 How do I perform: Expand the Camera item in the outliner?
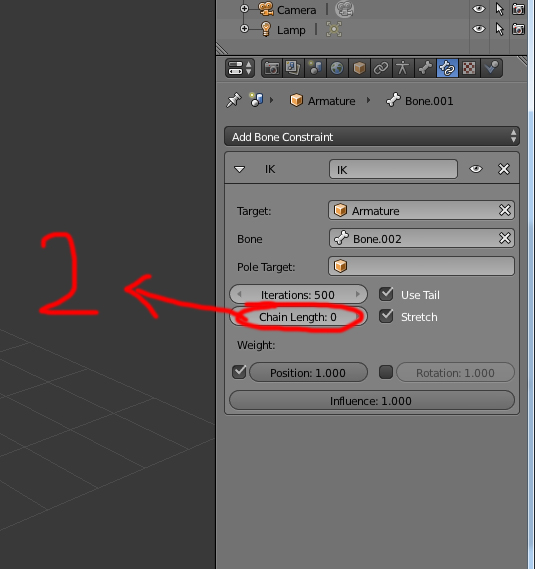(x=245, y=8)
